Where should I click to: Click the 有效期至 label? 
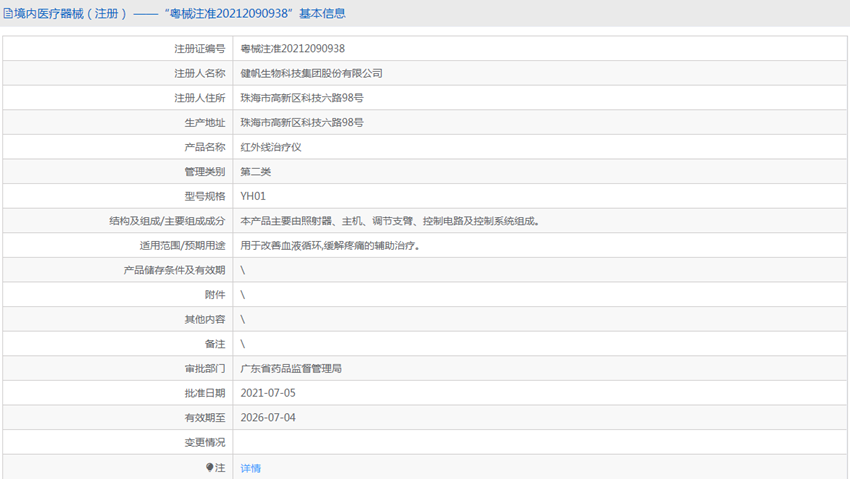coord(205,418)
